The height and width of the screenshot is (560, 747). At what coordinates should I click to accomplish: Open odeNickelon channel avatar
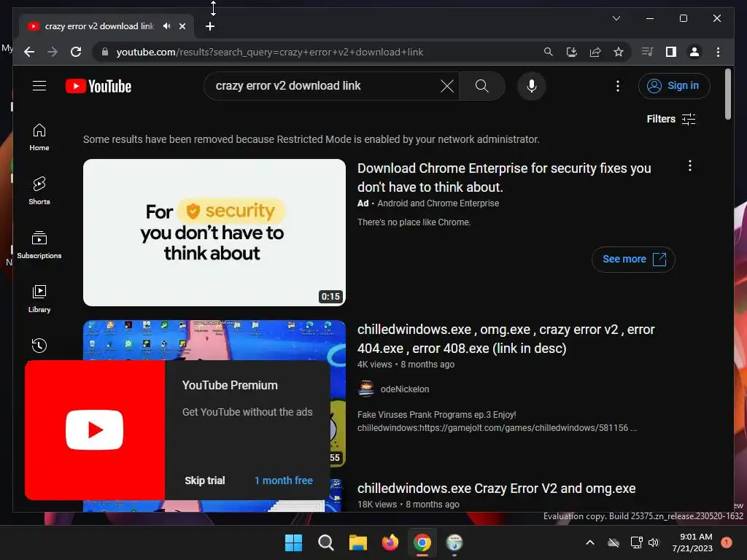[x=365, y=389]
